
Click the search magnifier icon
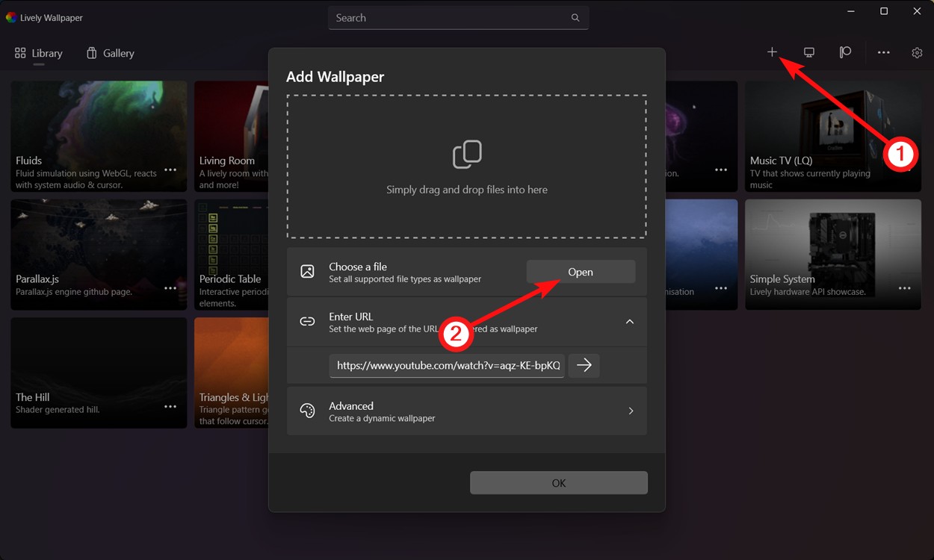point(575,17)
